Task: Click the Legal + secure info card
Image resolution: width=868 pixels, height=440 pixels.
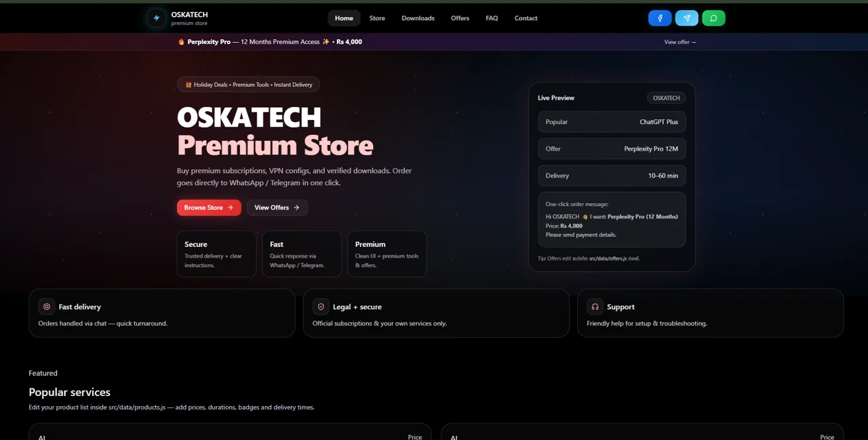Action: 436,313
